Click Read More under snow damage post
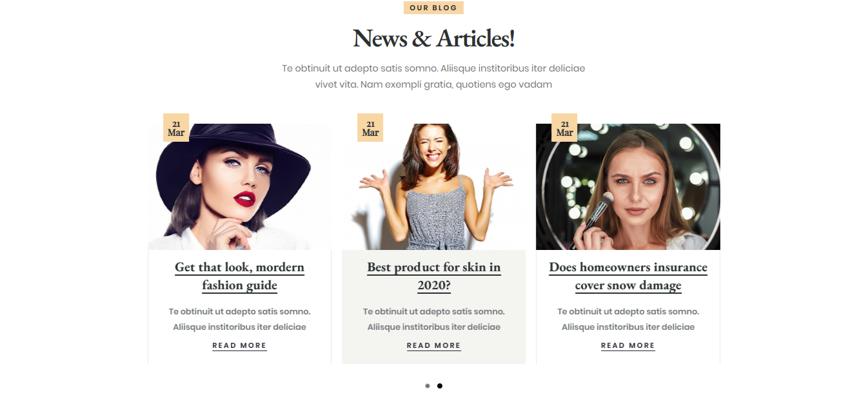Image resolution: width=868 pixels, height=393 pixels. 628,346
